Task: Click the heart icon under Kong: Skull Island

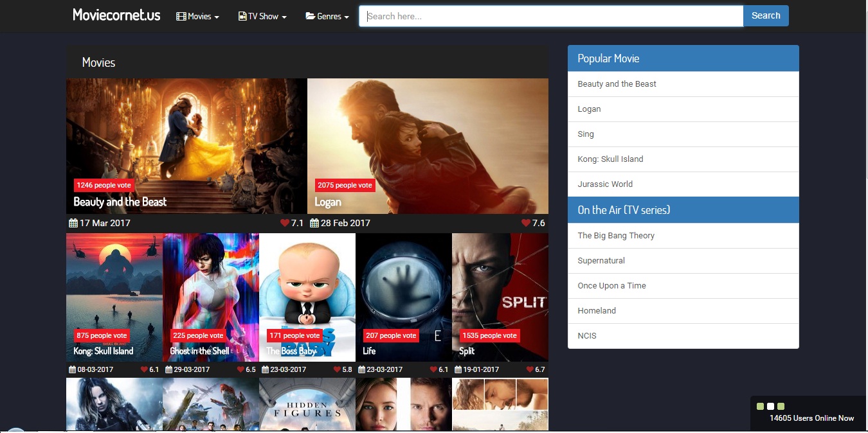Action: pos(144,369)
